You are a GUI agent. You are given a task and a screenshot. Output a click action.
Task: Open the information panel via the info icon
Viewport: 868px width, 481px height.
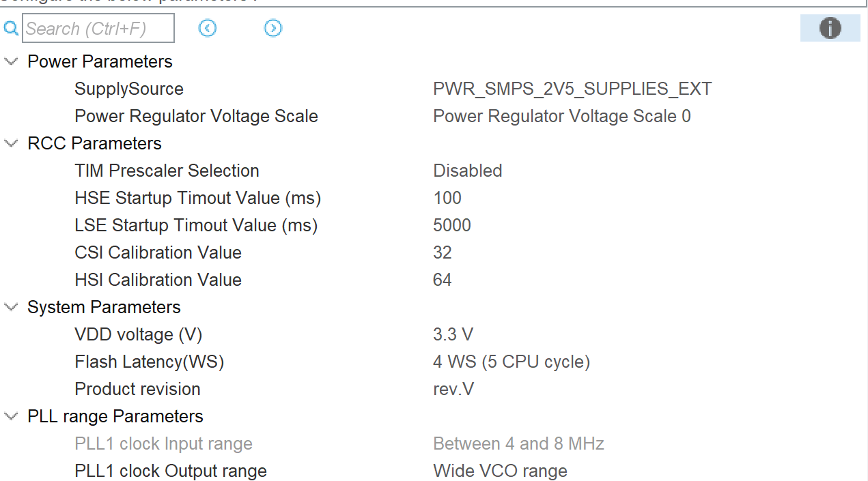coord(830,28)
